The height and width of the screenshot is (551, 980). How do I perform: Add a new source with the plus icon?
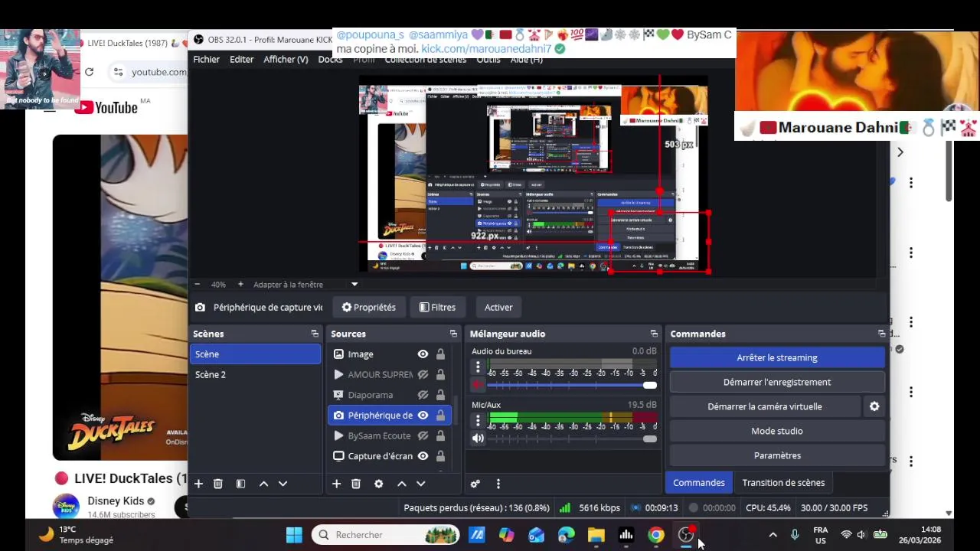336,484
